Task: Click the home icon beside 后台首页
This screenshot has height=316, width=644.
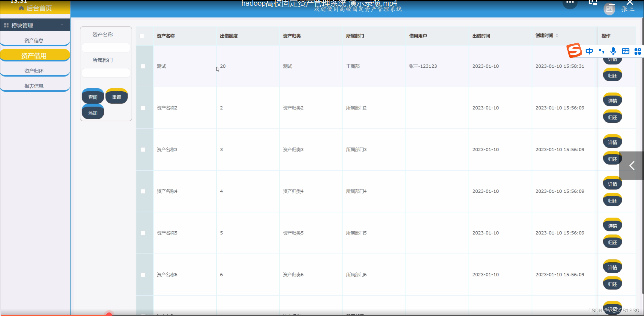Action: [x=21, y=8]
